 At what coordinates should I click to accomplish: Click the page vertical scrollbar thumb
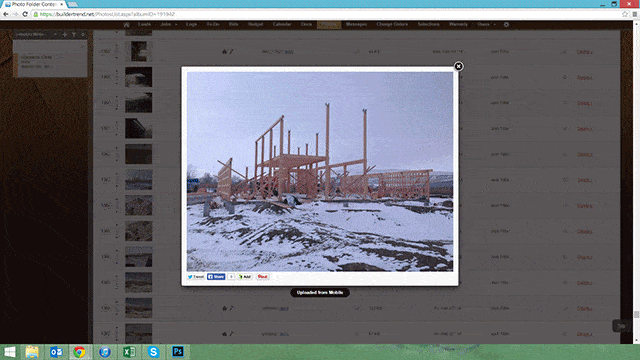click(636, 314)
